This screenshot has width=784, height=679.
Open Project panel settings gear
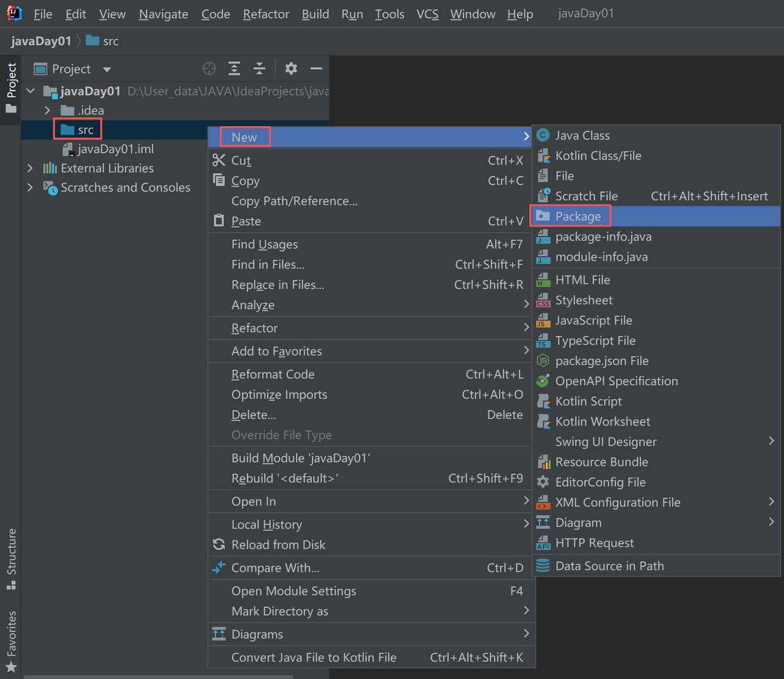coord(291,69)
